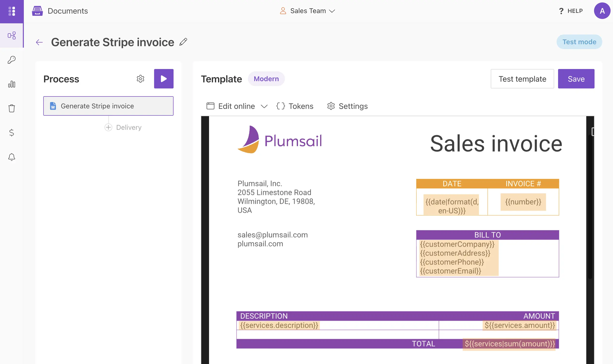This screenshot has height=364, width=613.
Task: Click the DESCRIPTION column header
Action: coord(264,316)
